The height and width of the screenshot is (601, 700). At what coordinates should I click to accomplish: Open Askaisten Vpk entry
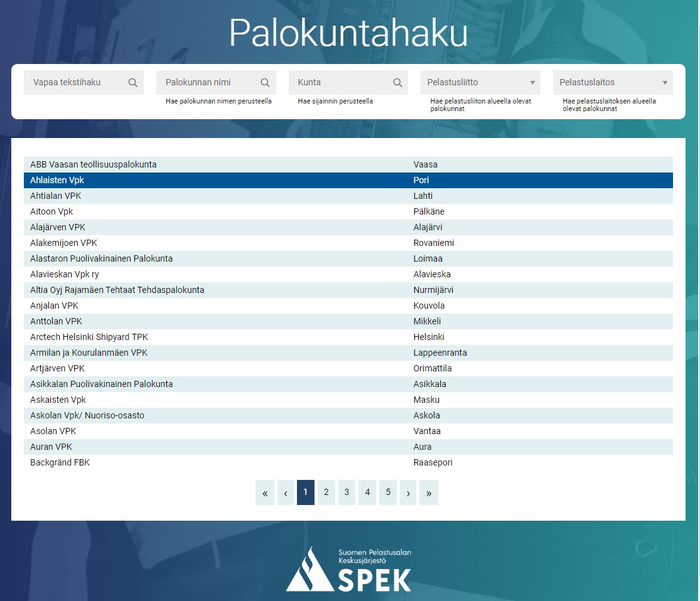pyautogui.click(x=348, y=400)
